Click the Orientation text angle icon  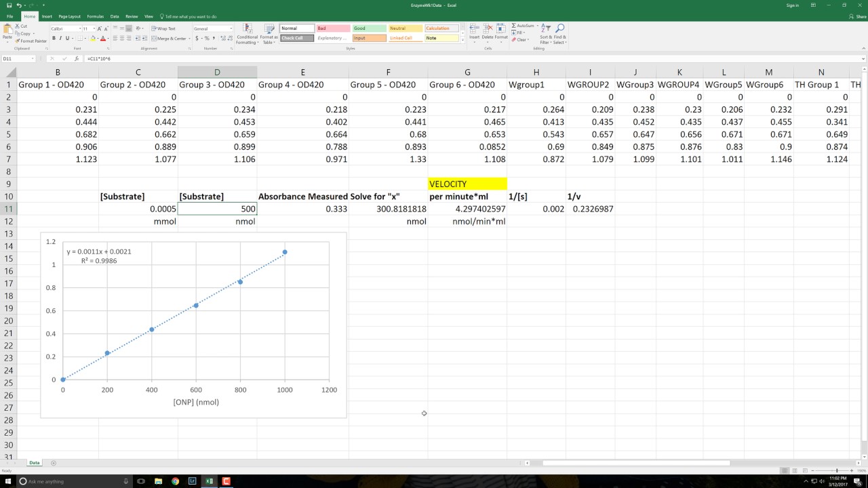click(x=139, y=28)
